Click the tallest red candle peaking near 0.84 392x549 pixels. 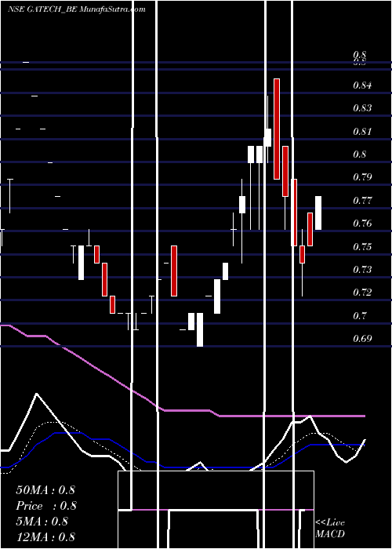click(277, 129)
